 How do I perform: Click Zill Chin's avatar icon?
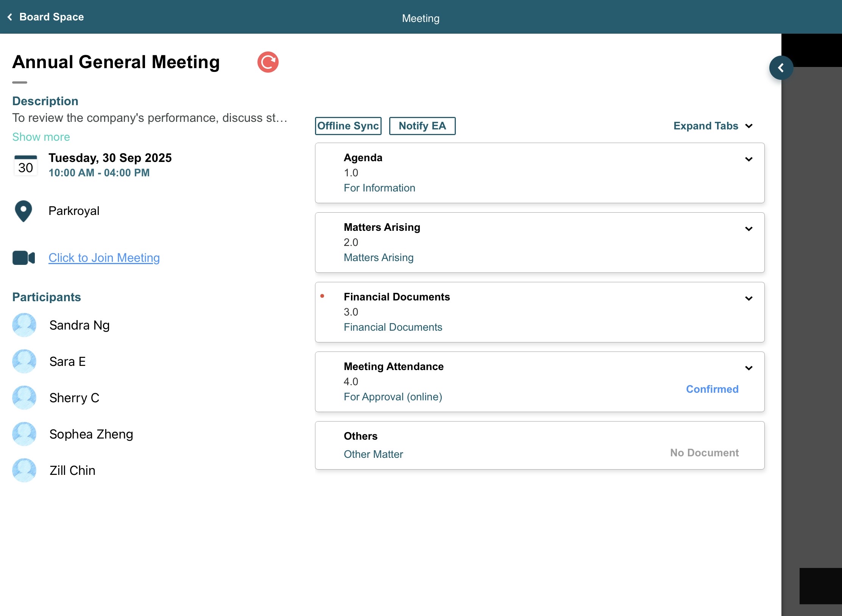24,470
